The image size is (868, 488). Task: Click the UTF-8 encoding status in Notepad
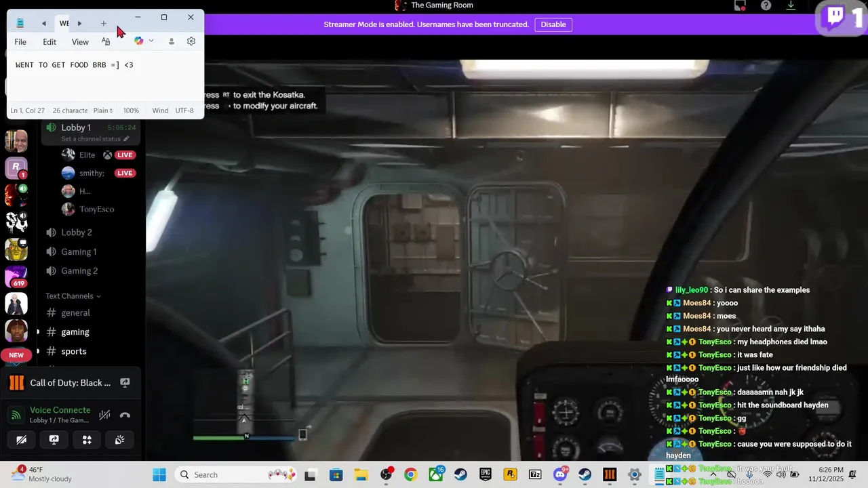pyautogui.click(x=184, y=110)
